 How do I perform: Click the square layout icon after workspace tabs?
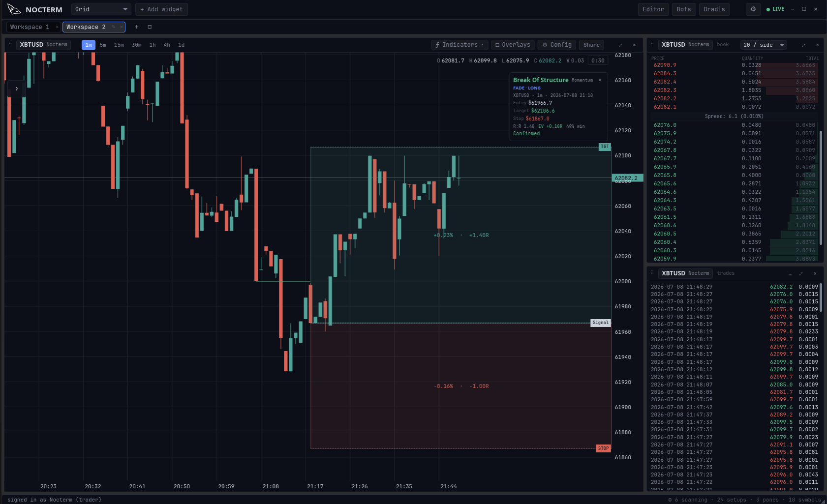click(x=150, y=27)
